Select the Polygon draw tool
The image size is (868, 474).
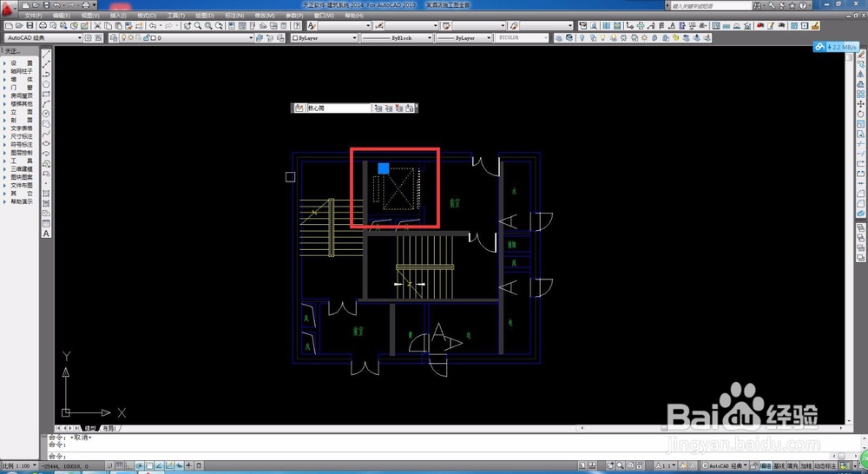click(47, 84)
